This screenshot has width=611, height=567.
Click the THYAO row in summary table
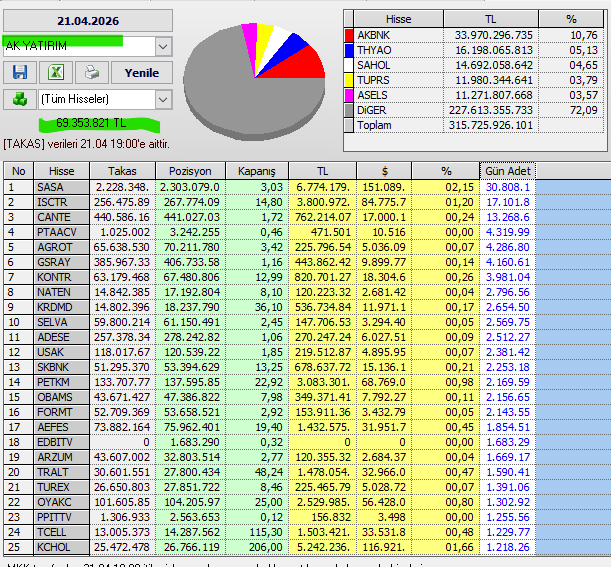pyautogui.click(x=474, y=50)
